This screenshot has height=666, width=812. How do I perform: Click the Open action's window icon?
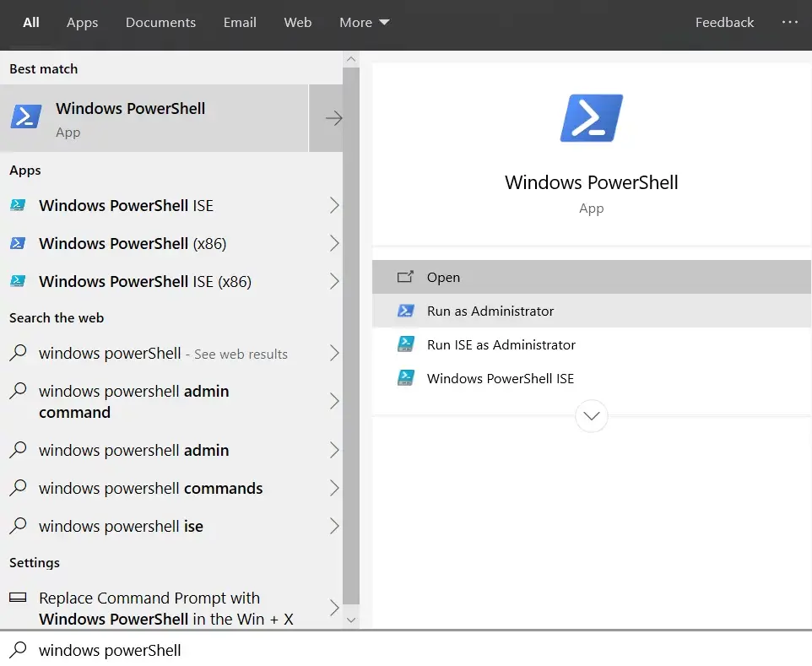[405, 277]
